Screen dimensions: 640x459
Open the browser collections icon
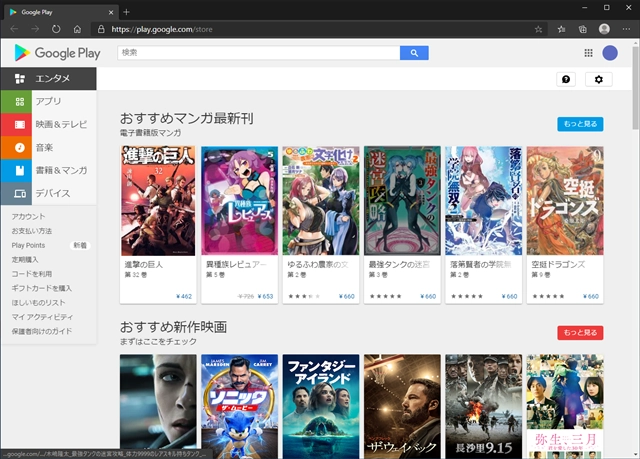pos(583,29)
